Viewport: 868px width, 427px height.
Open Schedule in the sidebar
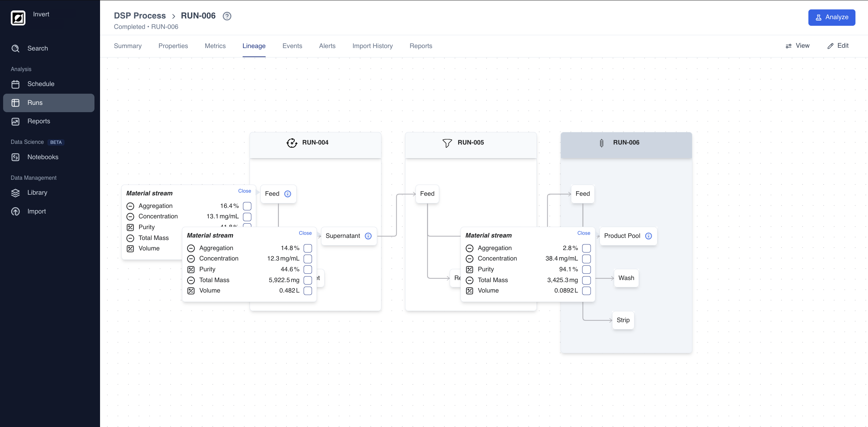click(x=40, y=84)
